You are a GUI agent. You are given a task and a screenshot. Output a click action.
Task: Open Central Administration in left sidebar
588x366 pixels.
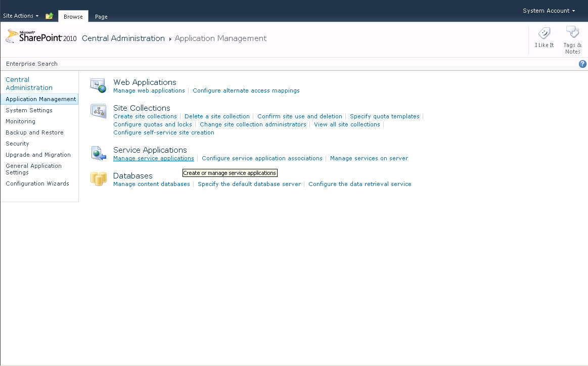tap(29, 83)
